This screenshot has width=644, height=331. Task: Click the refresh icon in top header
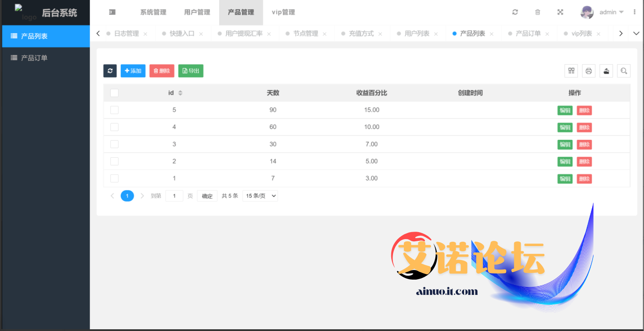pyautogui.click(x=515, y=12)
